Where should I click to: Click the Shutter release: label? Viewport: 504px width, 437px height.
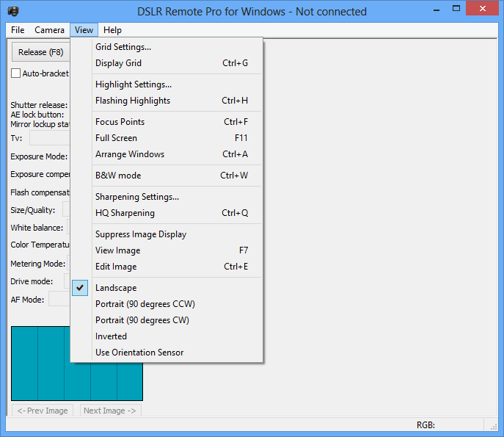point(39,105)
